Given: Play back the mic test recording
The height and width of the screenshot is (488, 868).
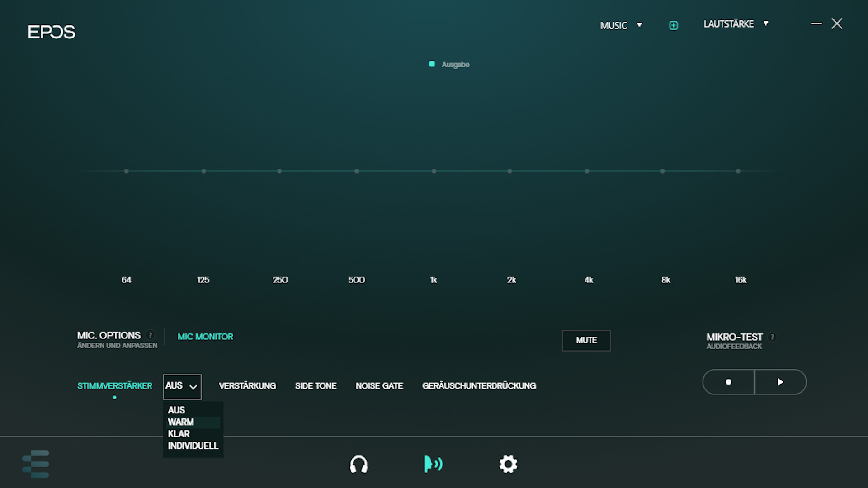Looking at the screenshot, I should tap(780, 382).
